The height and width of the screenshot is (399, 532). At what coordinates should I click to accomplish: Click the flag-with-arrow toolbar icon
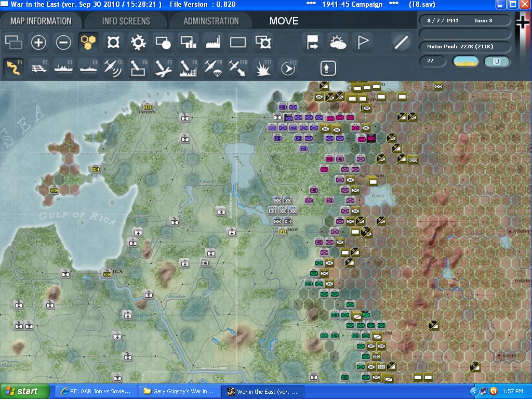(312, 43)
